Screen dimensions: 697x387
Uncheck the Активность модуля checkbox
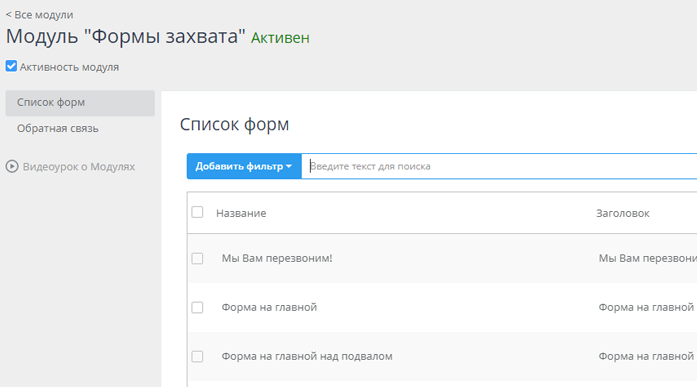[11, 66]
